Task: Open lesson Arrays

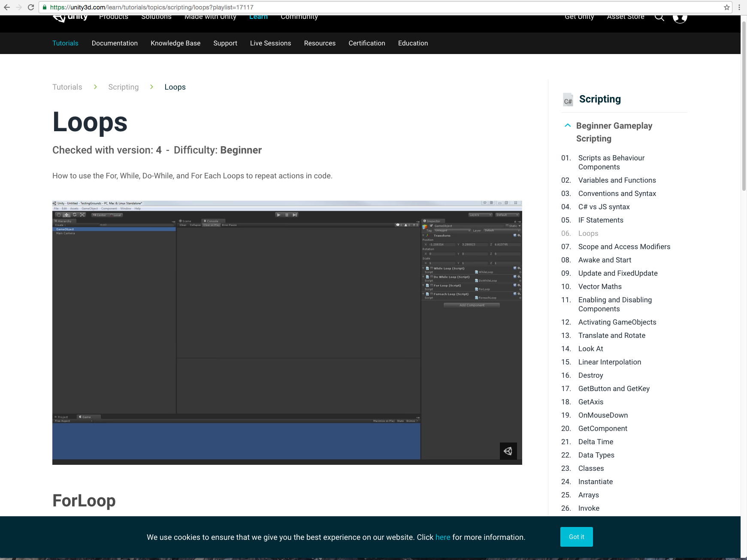Action: click(x=589, y=495)
